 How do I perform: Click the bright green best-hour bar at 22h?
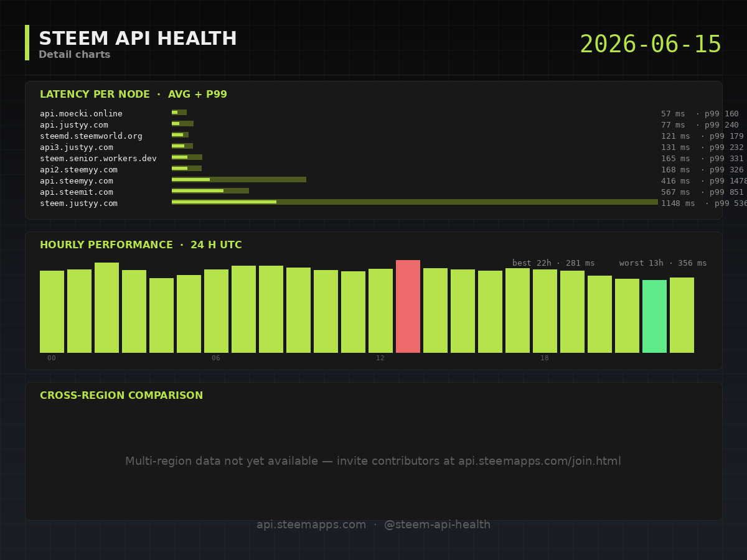pyautogui.click(x=654, y=316)
